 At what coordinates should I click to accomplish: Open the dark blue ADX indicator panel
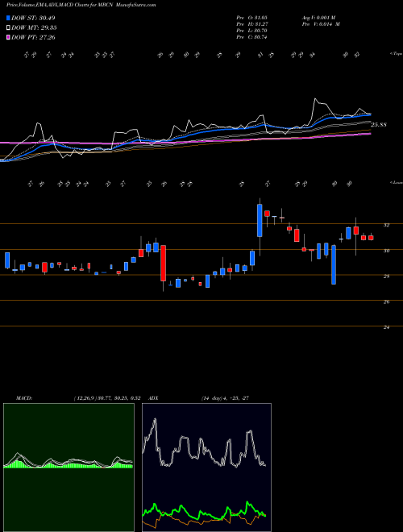pyautogui.click(x=206, y=468)
